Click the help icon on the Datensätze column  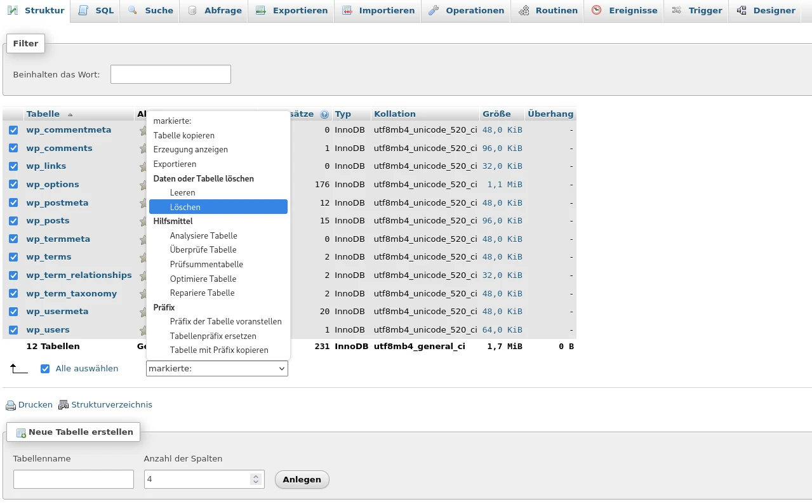[x=324, y=114]
